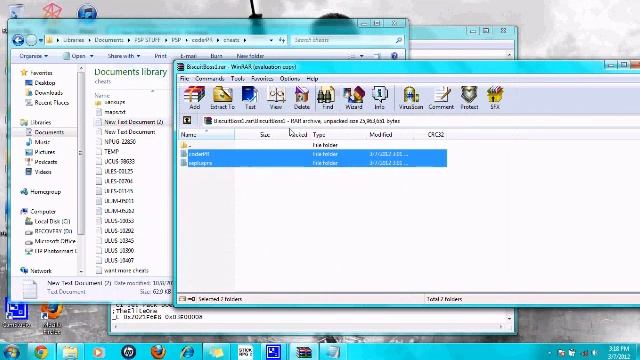The width and height of the screenshot is (640, 360).
Task: Open the Windows Start menu
Action: point(11,352)
